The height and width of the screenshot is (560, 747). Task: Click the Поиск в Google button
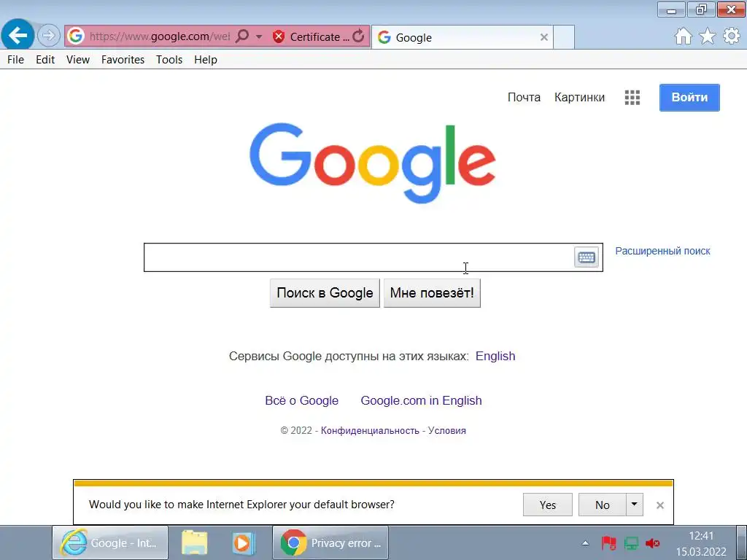(x=325, y=293)
